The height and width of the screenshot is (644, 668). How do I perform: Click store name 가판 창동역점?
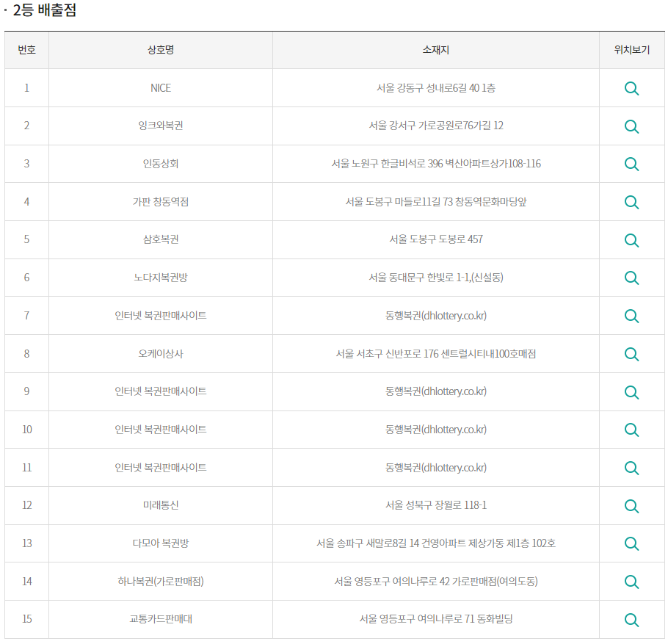pyautogui.click(x=161, y=201)
